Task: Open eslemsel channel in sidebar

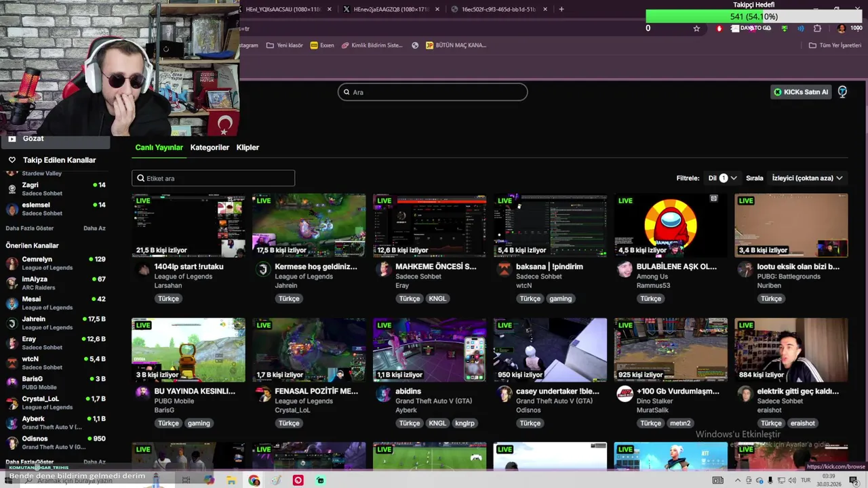Action: click(x=56, y=209)
